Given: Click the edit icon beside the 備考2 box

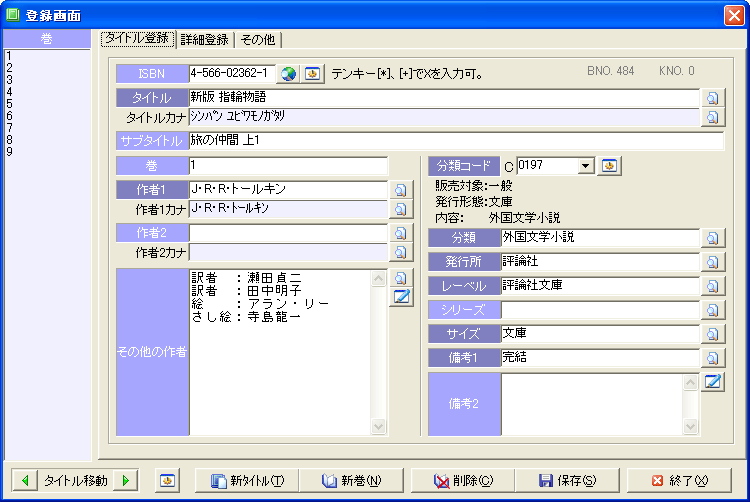Looking at the screenshot, I should 712,382.
